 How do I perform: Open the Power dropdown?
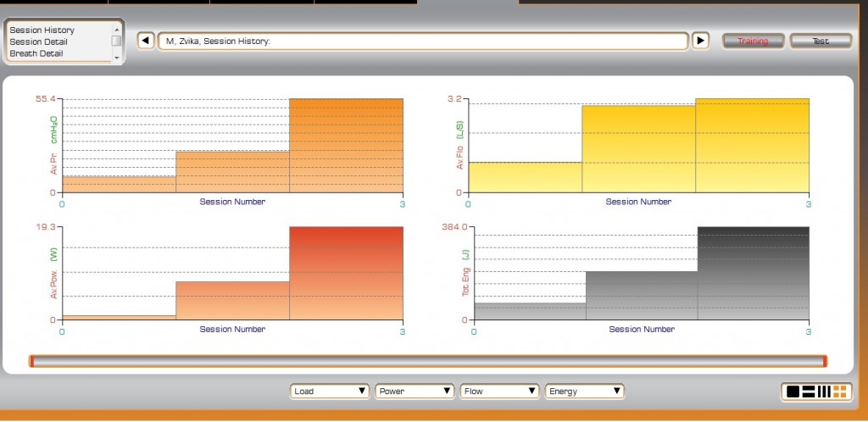pyautogui.click(x=414, y=391)
